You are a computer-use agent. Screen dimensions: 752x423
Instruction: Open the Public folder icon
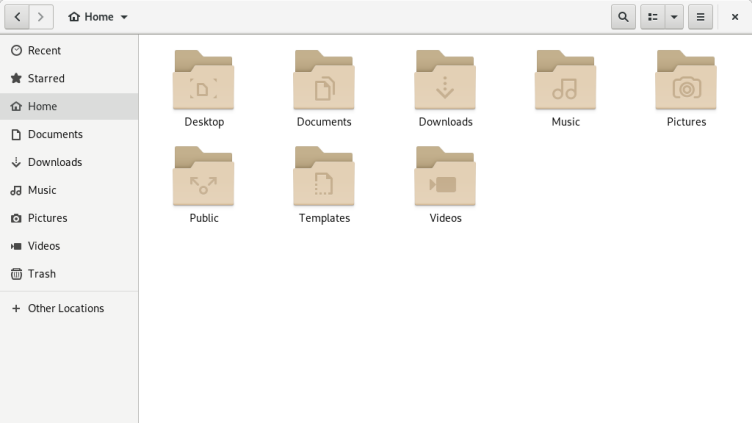(x=204, y=177)
